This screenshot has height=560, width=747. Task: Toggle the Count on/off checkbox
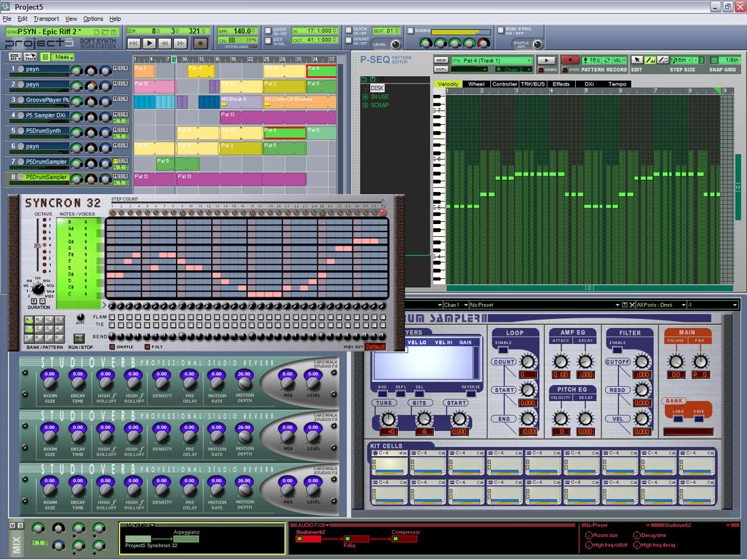tap(349, 41)
